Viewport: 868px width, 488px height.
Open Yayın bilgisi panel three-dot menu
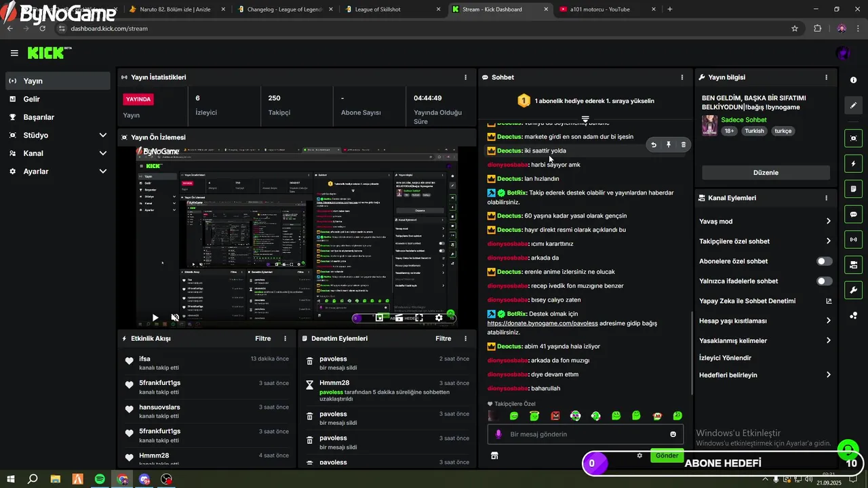(826, 77)
